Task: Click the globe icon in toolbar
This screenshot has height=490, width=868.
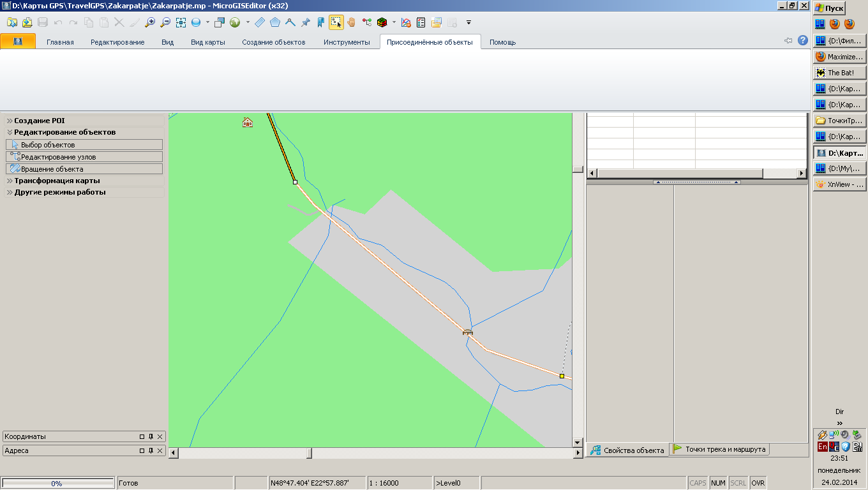Action: pos(235,22)
